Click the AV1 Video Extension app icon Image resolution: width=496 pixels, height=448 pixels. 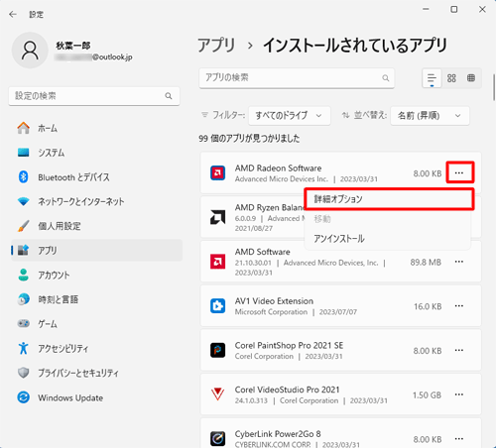(x=217, y=306)
